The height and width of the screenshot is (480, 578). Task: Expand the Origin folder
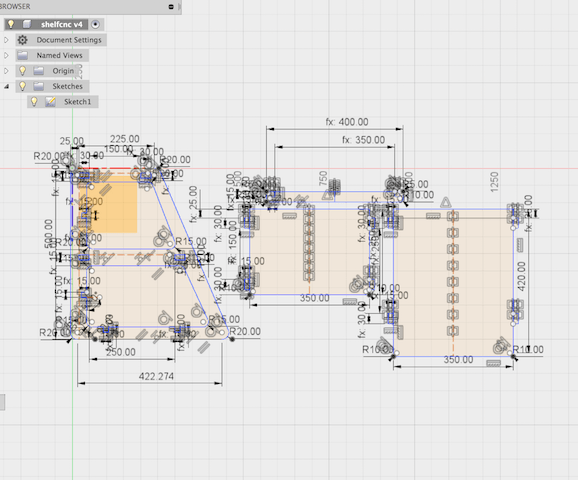[6, 71]
